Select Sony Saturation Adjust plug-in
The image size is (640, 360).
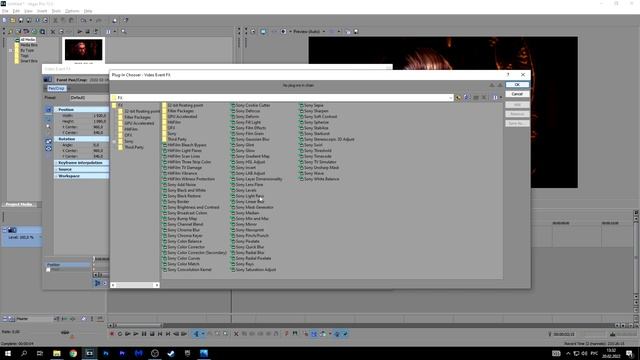point(253,270)
